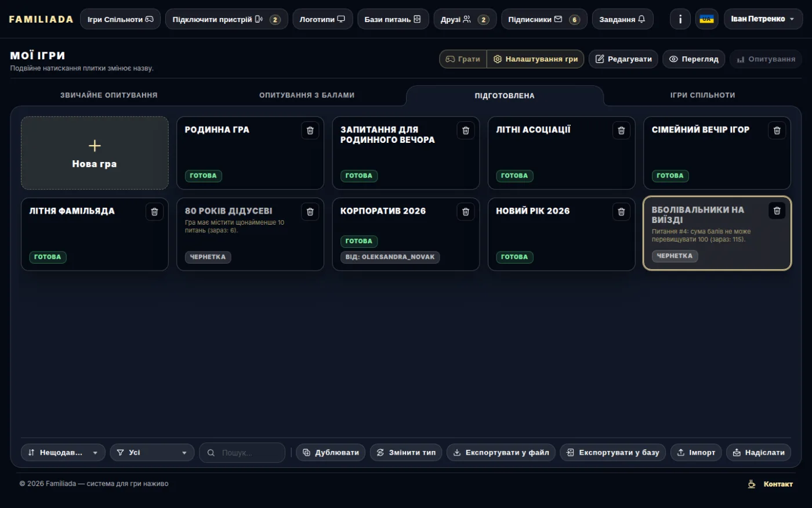The image size is (812, 508).
Task: Click the Грати play button
Action: [x=463, y=59]
